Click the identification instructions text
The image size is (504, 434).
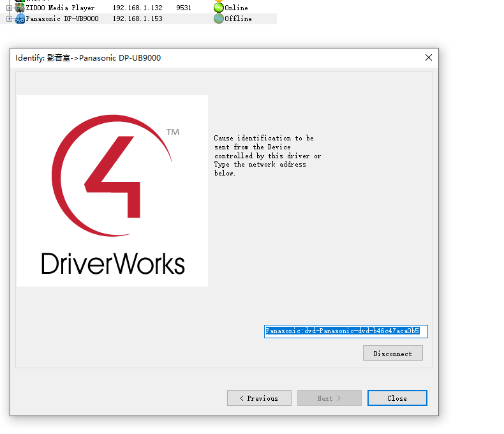tap(267, 156)
